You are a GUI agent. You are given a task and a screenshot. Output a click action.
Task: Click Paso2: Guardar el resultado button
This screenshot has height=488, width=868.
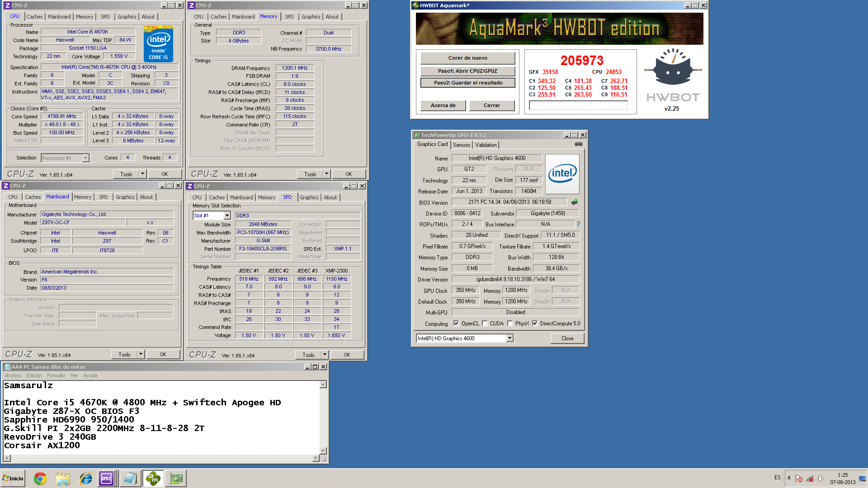pos(468,83)
